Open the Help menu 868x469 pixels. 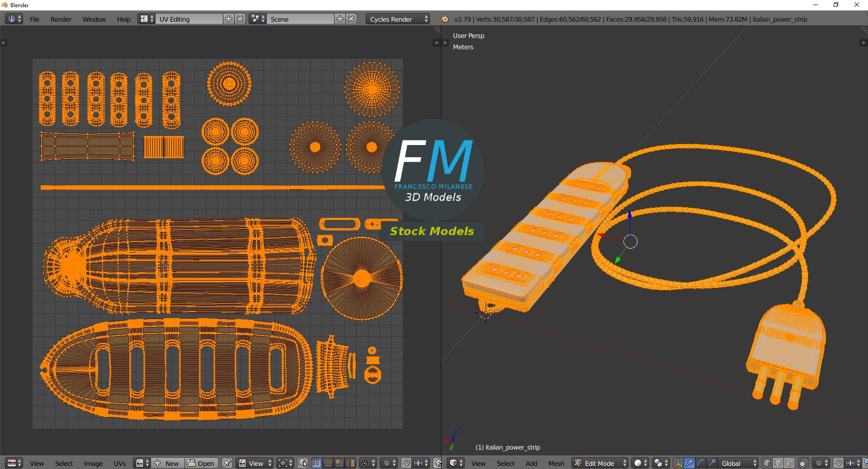pos(123,19)
